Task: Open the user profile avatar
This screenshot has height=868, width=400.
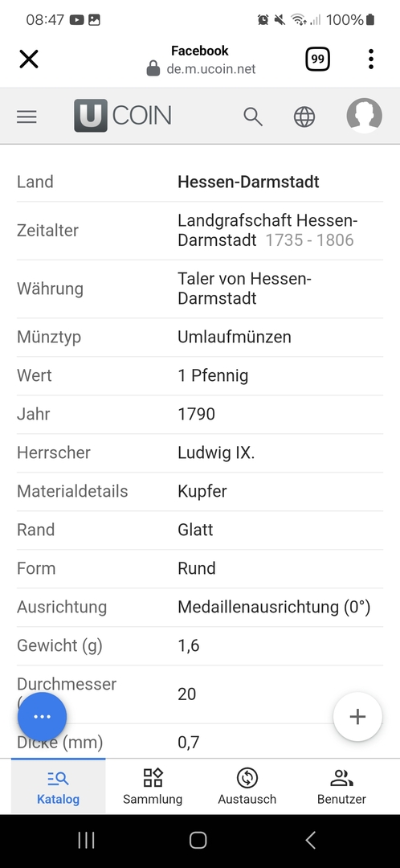Action: coord(364,117)
